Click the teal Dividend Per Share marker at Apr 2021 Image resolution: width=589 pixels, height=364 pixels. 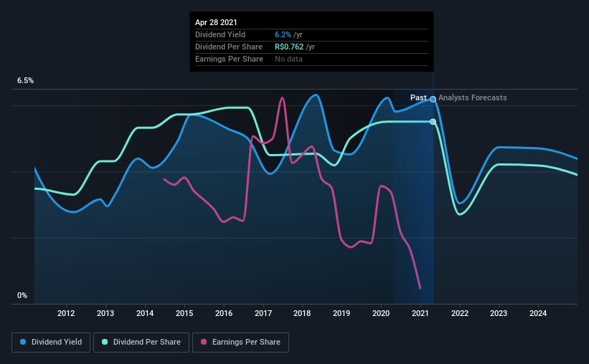pyautogui.click(x=433, y=122)
